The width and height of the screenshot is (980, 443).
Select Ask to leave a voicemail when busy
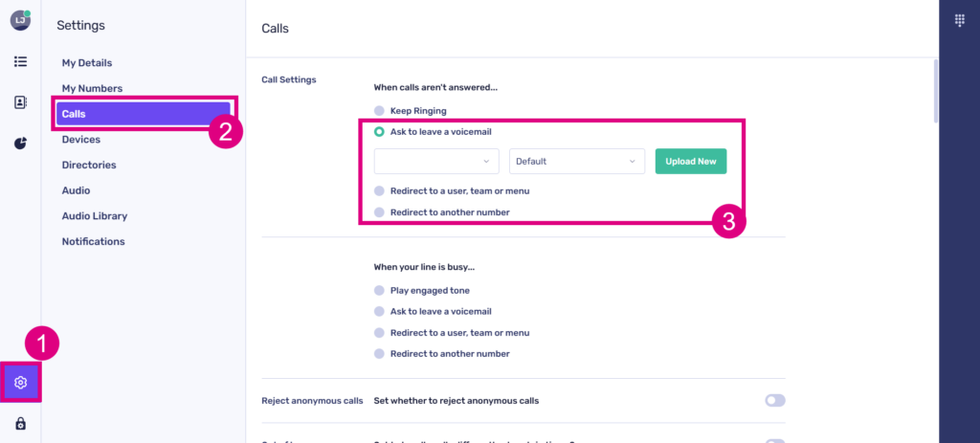coord(380,312)
